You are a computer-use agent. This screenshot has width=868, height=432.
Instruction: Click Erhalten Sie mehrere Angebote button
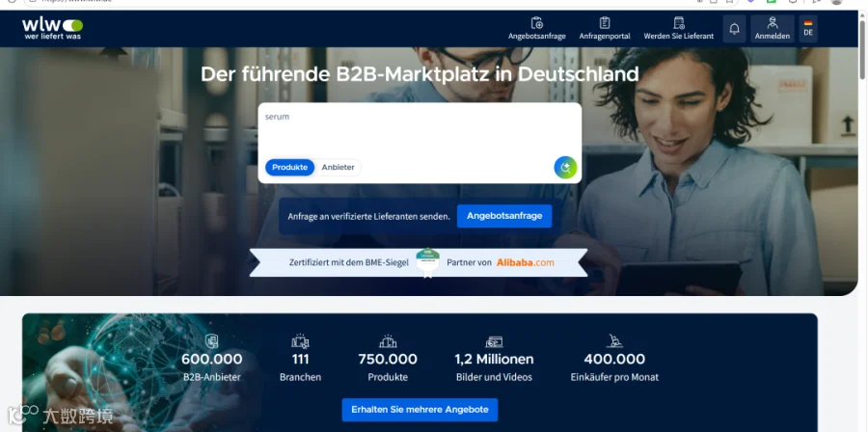click(420, 410)
